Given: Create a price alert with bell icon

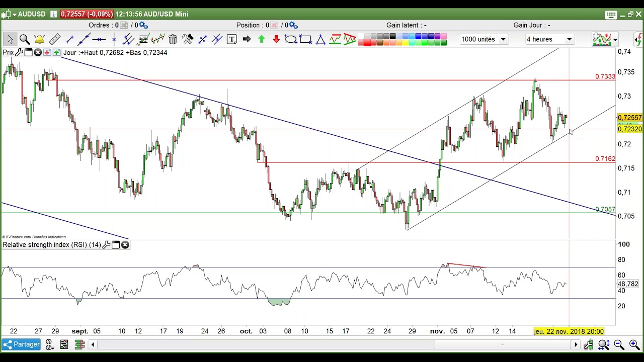Looking at the screenshot, I should tap(39, 39).
